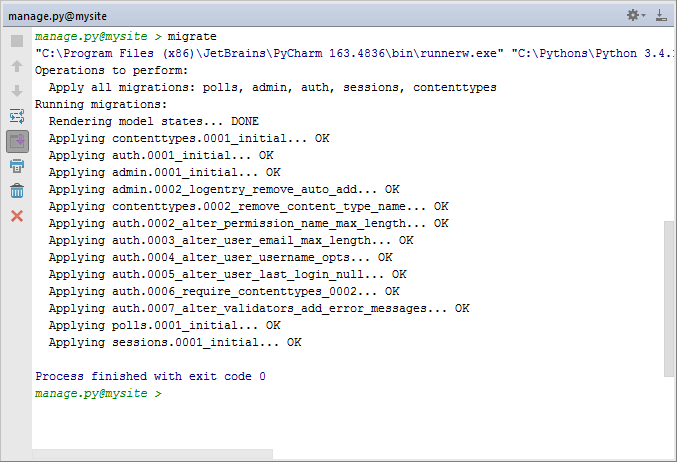
Task: Toggle the soft-wraps icon
Action: coord(17,116)
